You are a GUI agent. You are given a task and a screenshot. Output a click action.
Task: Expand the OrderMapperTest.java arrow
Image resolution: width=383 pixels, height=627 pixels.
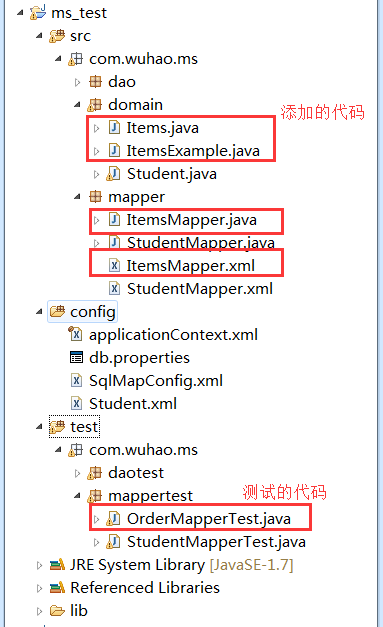pos(96,519)
